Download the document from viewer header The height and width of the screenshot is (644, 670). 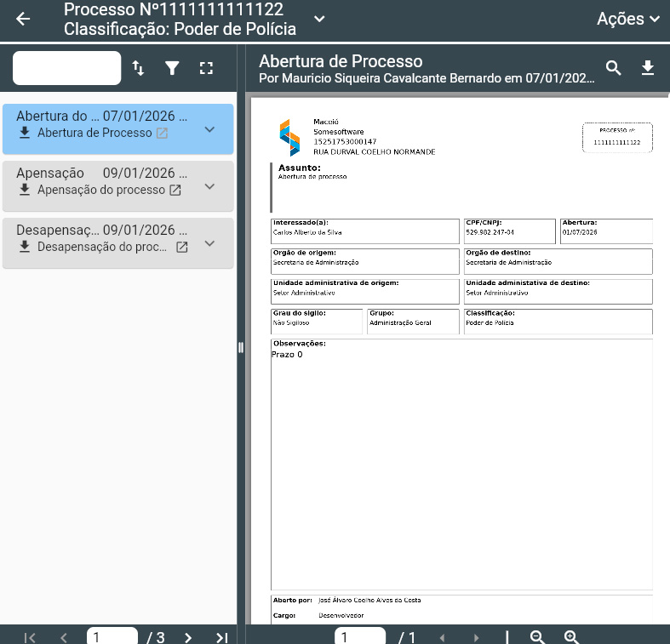click(648, 68)
